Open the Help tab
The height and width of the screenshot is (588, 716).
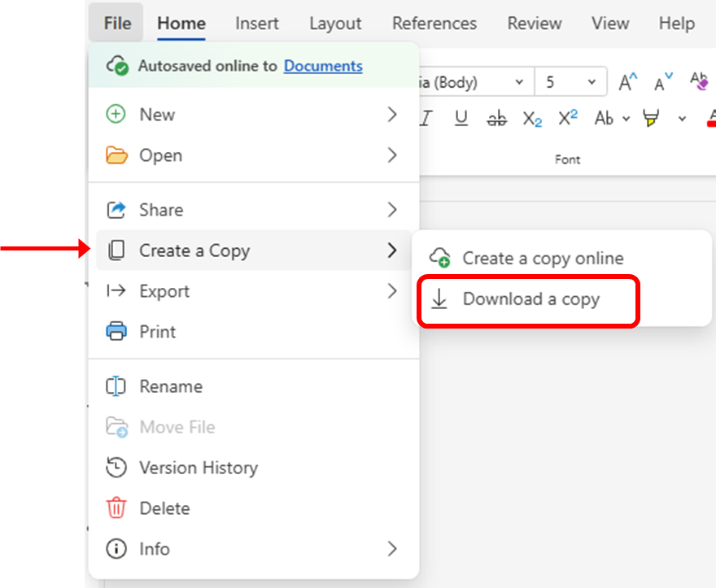coord(677,23)
